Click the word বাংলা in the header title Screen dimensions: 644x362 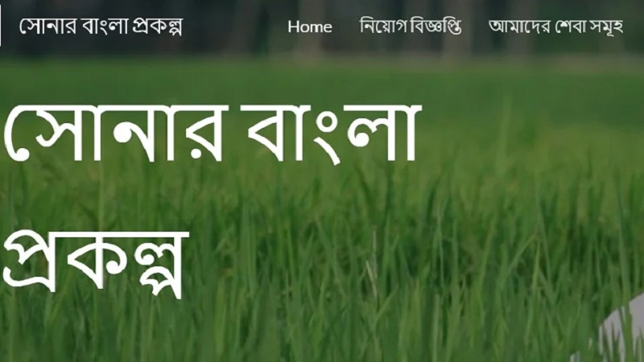point(105,27)
